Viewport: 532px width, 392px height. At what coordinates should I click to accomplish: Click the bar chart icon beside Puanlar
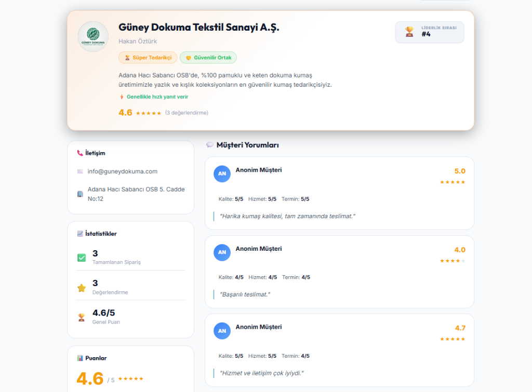(x=80, y=358)
